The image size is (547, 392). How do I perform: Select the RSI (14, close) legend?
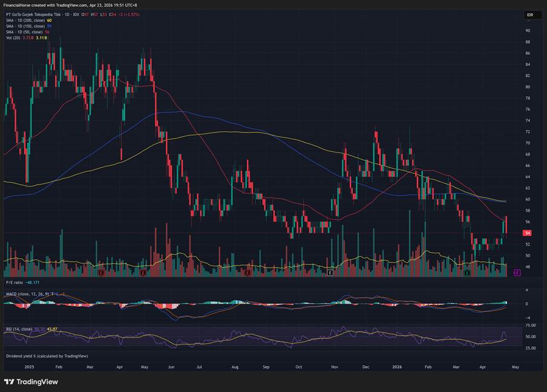tap(22, 329)
